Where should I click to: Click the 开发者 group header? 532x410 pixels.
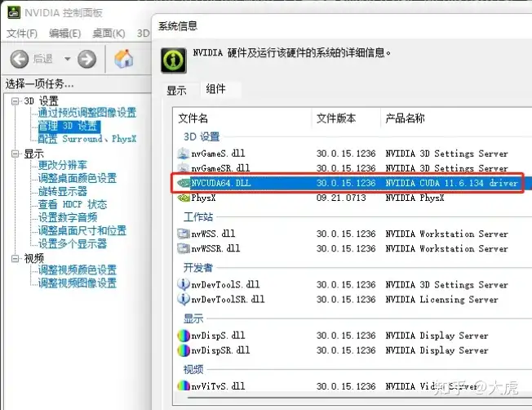click(198, 268)
